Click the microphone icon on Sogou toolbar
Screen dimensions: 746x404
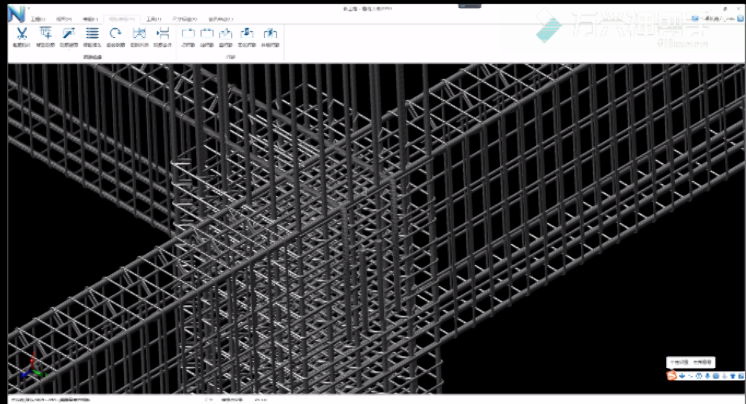707,376
